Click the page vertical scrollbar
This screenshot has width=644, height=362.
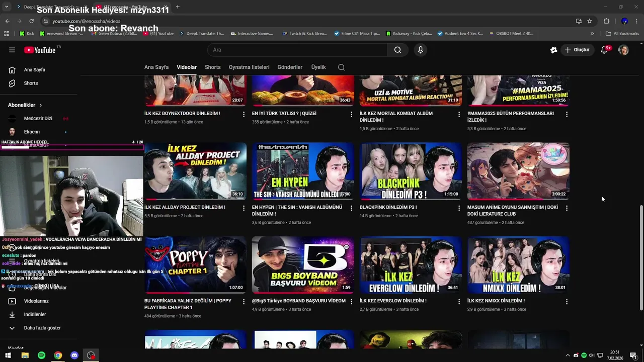click(x=640, y=256)
